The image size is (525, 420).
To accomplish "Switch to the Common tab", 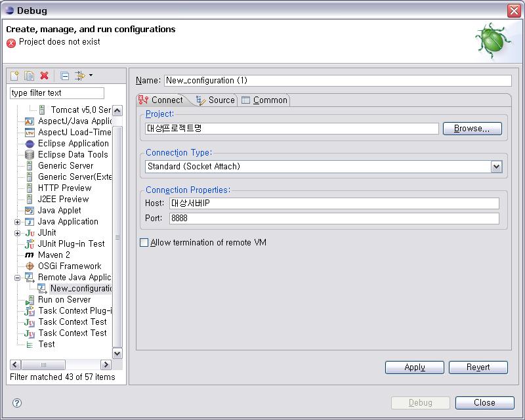I will 264,100.
